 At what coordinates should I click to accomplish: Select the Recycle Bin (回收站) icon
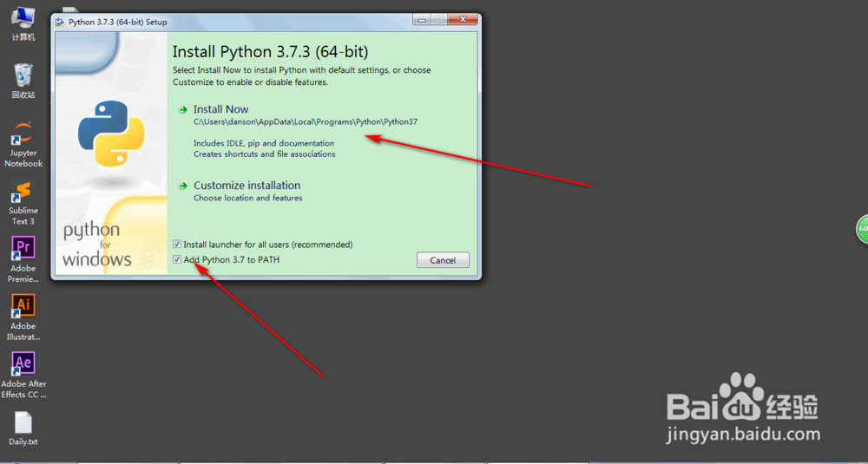(x=23, y=82)
